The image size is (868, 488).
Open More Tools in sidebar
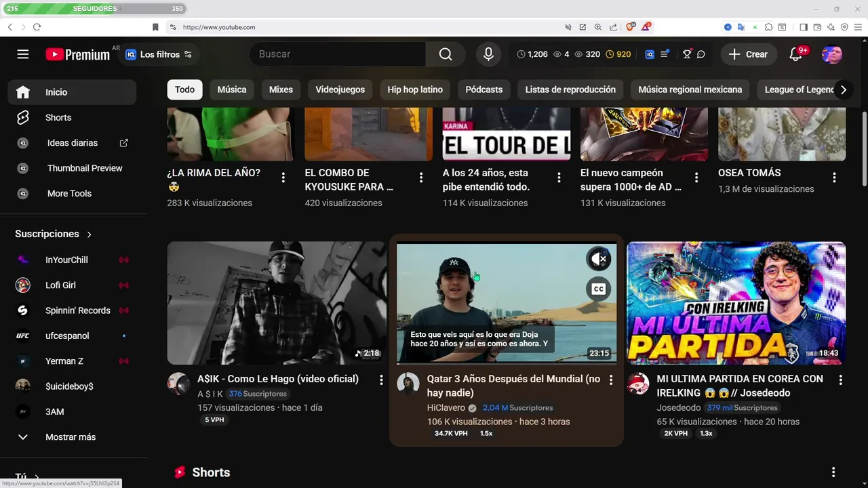[72, 193]
